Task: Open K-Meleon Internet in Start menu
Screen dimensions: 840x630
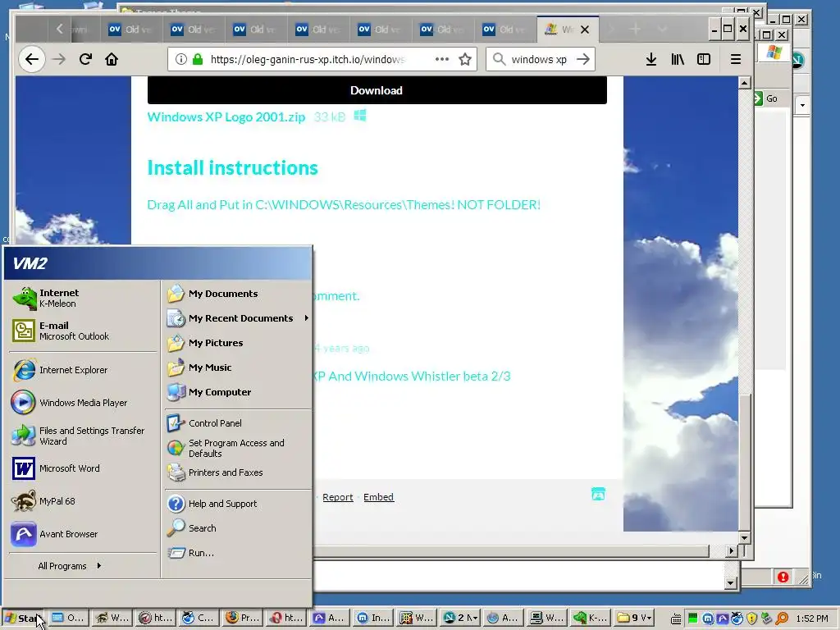Action: click(83, 298)
